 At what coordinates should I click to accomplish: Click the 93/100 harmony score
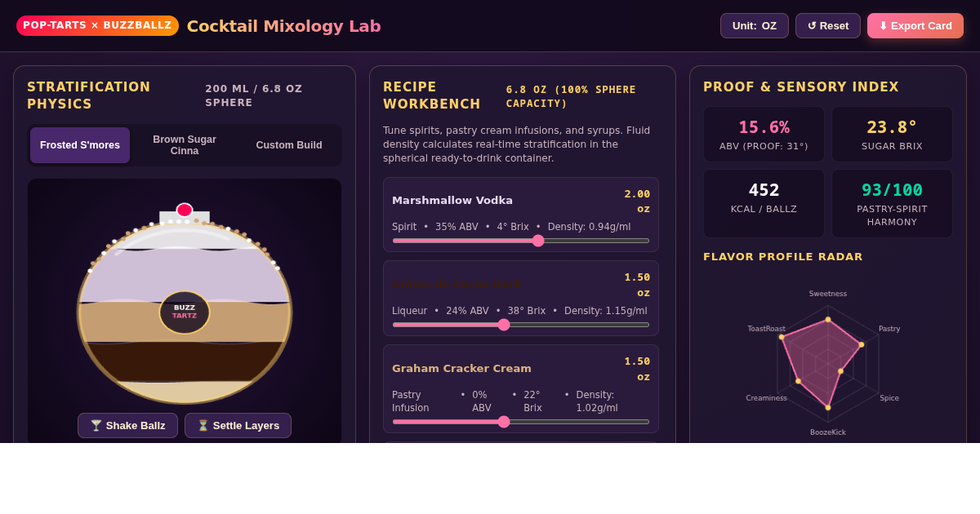tap(893, 190)
